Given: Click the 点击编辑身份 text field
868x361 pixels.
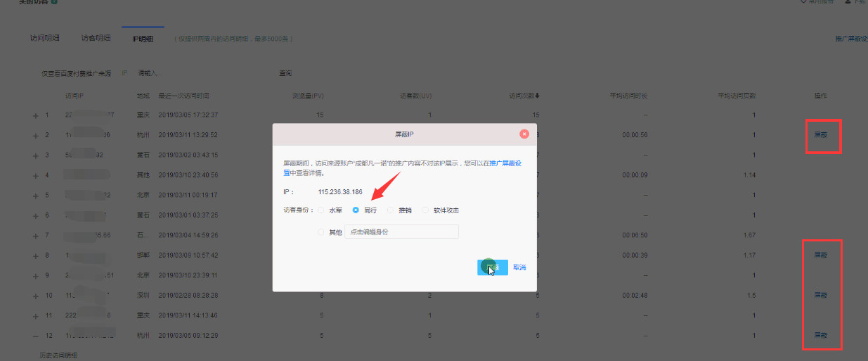Looking at the screenshot, I should coord(401,232).
